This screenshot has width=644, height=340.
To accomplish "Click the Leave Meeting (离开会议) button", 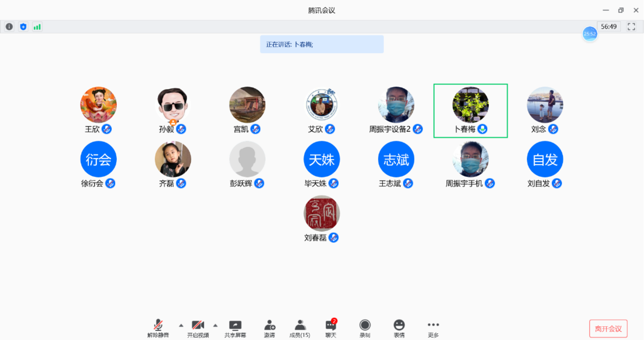I will tap(608, 329).
